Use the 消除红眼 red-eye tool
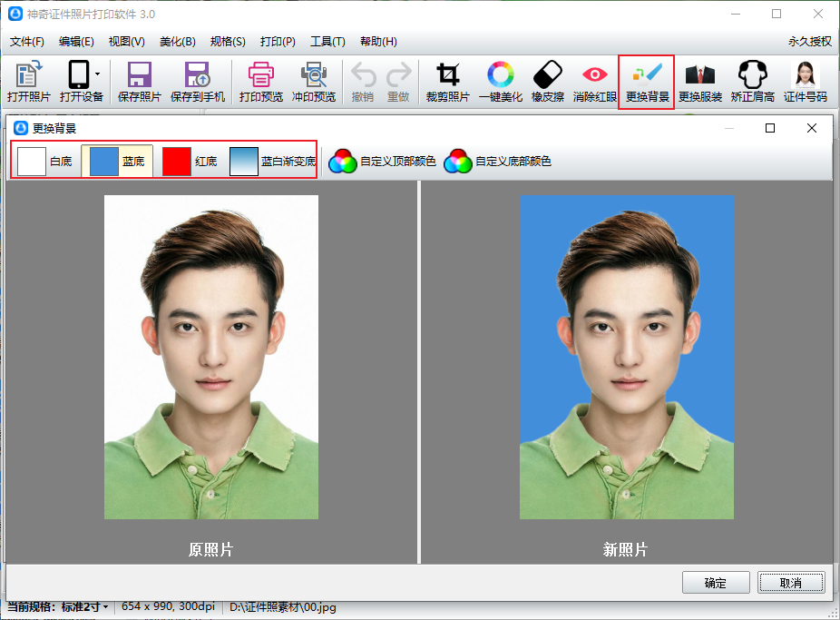The height and width of the screenshot is (620, 840). coord(595,82)
